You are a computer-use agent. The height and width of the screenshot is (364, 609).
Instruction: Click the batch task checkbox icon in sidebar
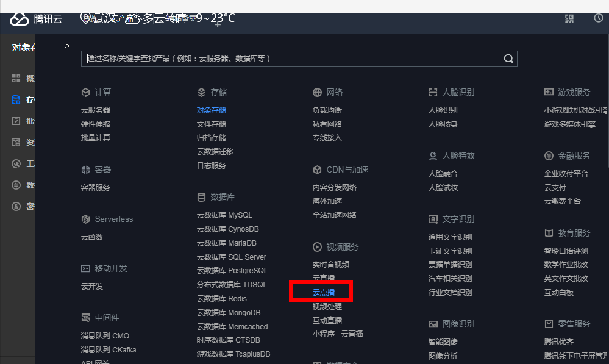16,121
